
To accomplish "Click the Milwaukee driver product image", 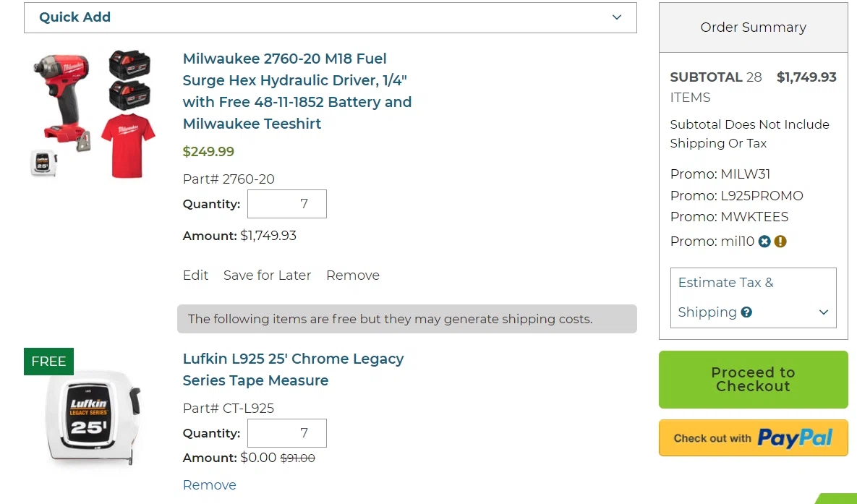I will (x=94, y=112).
